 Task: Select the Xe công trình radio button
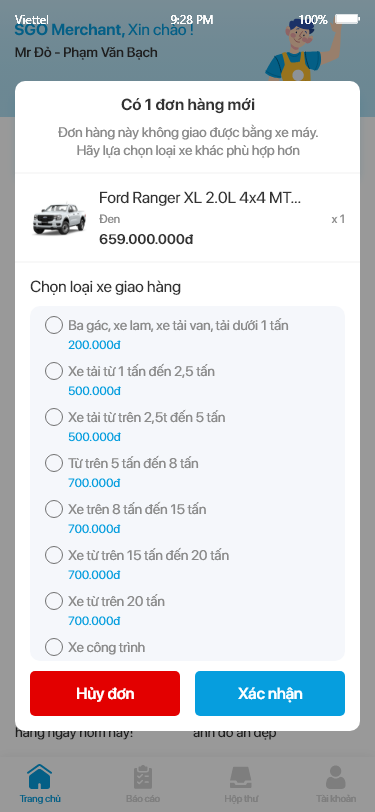click(54, 647)
